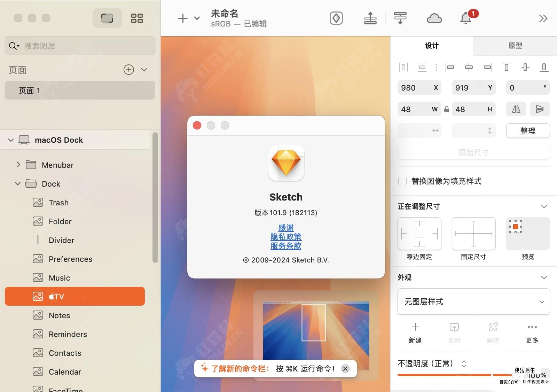Dismiss the command bar tip
This screenshot has width=557, height=392.
[345, 369]
